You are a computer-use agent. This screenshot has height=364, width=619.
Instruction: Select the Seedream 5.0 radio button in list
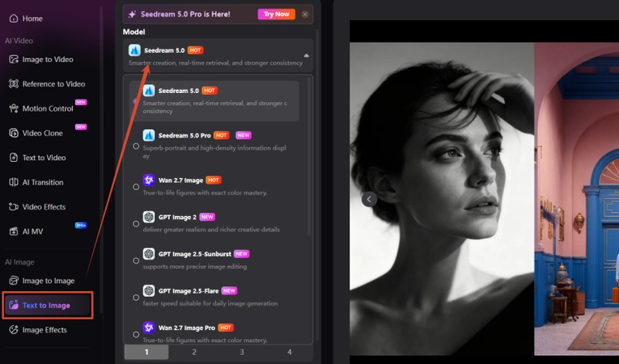coord(135,101)
